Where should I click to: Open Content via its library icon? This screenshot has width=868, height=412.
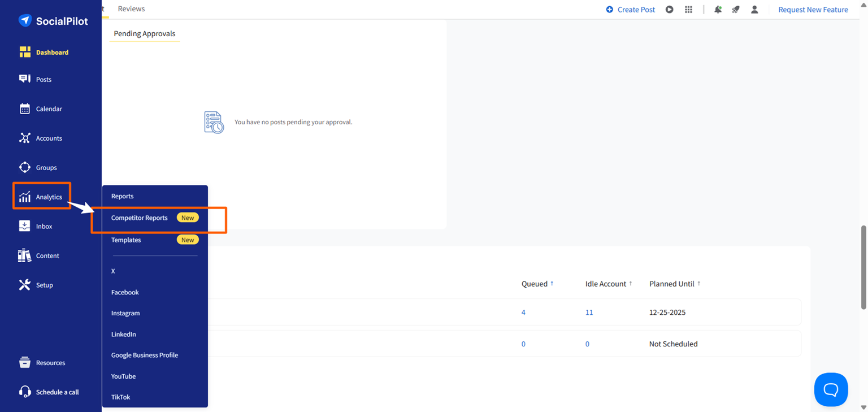[25, 255]
